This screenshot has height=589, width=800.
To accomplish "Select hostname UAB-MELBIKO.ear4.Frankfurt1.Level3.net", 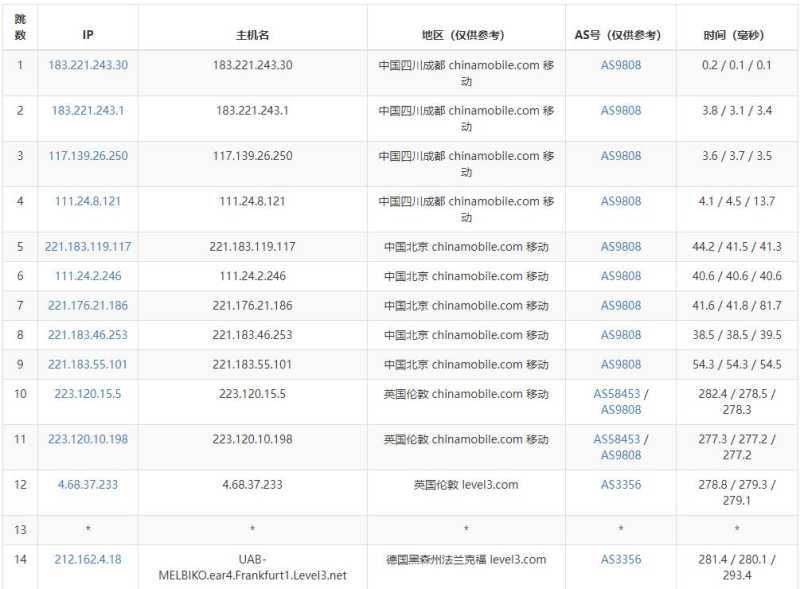I will pyautogui.click(x=253, y=568).
